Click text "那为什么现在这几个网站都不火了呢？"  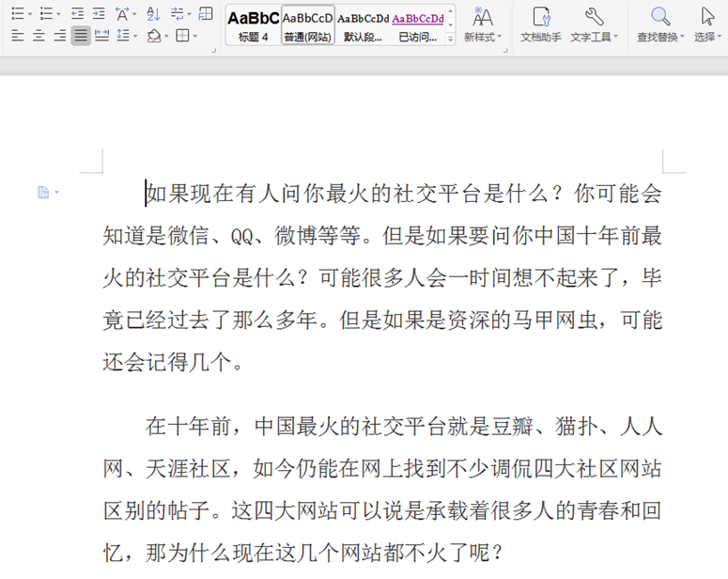coord(325,553)
